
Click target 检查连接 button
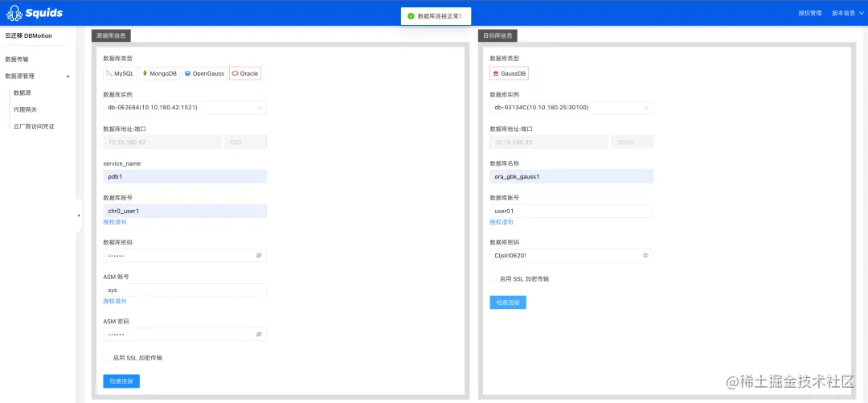[x=508, y=302]
